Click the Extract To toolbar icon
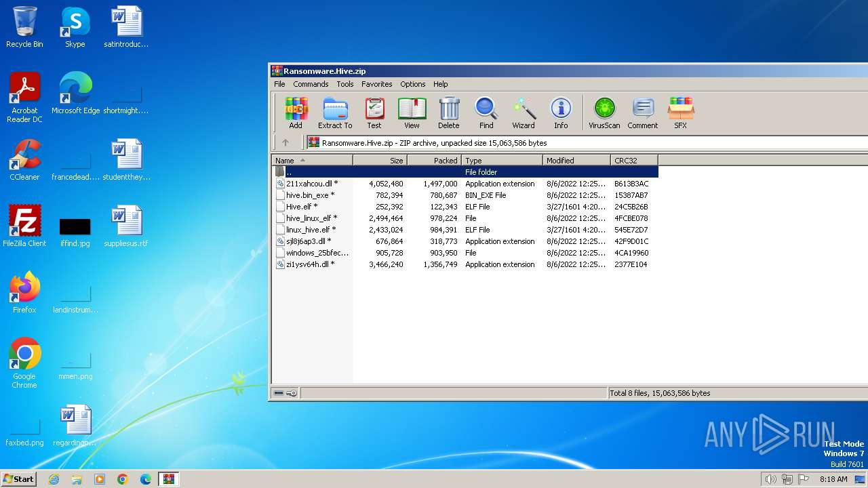The width and height of the screenshot is (868, 488). point(335,113)
